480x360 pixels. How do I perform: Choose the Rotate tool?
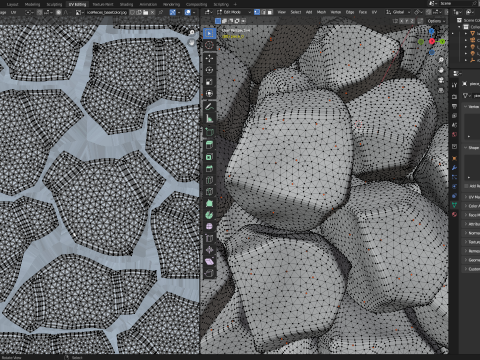[209, 70]
